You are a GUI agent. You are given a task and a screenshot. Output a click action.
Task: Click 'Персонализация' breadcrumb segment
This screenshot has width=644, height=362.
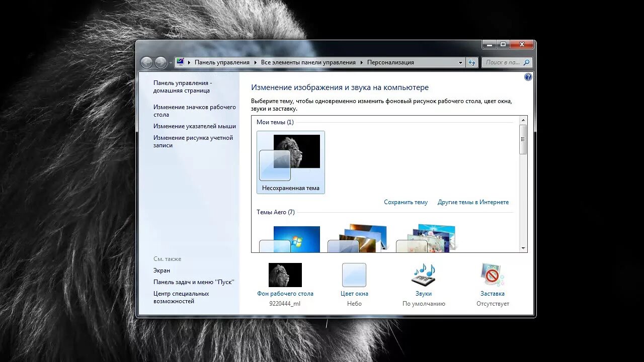point(390,62)
